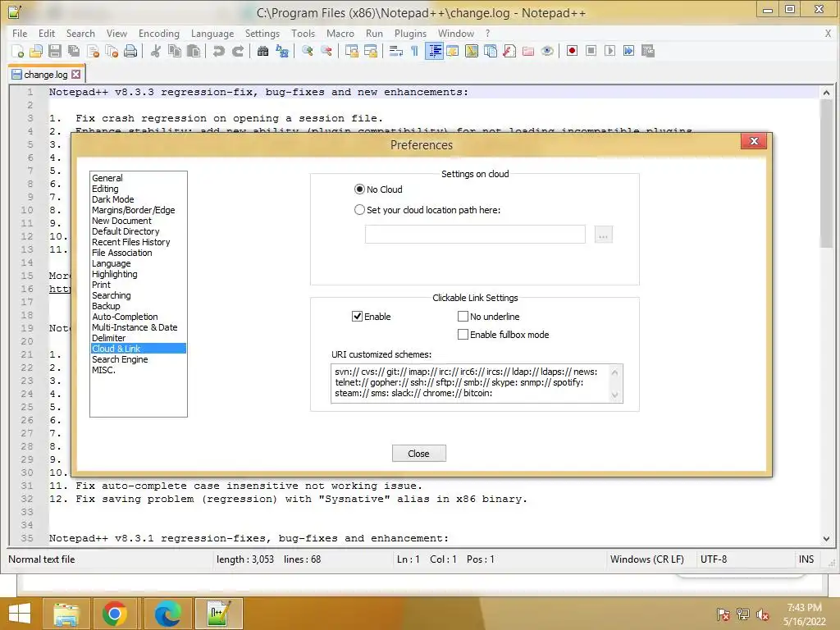Click Run macro multiple times icon
840x630 pixels.
click(x=628, y=51)
